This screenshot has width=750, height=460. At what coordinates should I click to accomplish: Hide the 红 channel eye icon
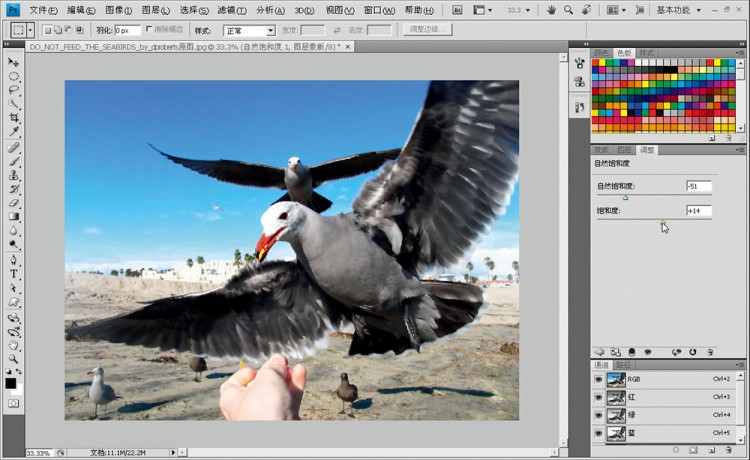(598, 397)
